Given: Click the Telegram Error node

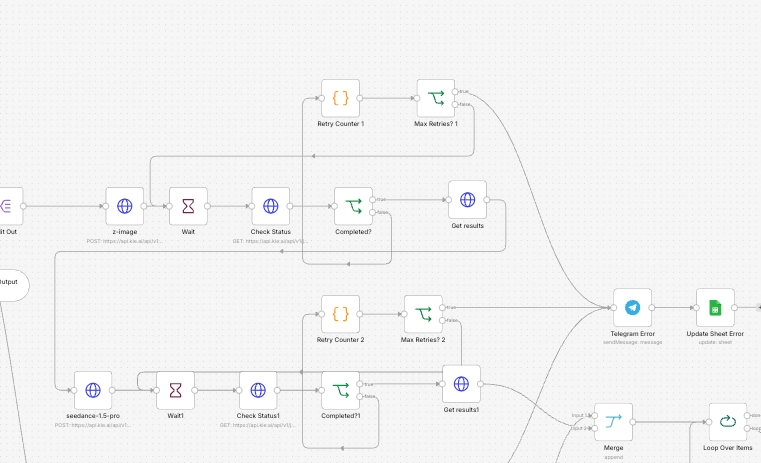Looking at the screenshot, I should click(x=632, y=308).
